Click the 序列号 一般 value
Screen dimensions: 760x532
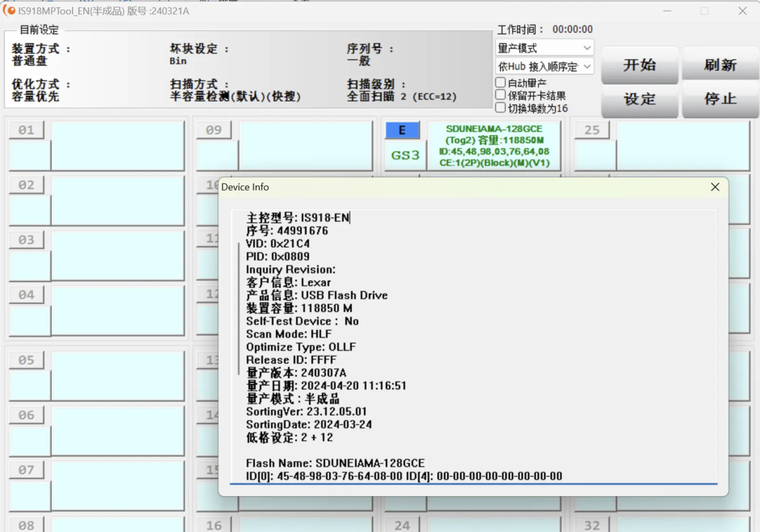(x=359, y=61)
